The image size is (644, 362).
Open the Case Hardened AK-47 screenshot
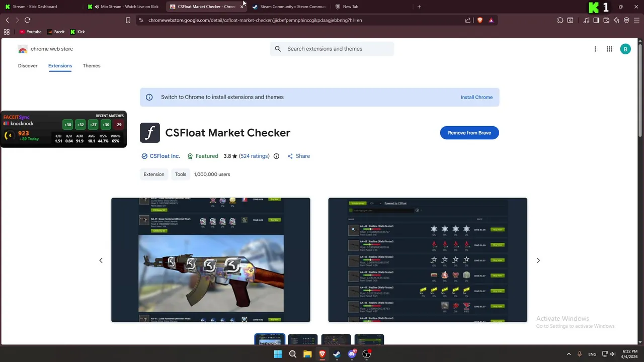(211, 260)
